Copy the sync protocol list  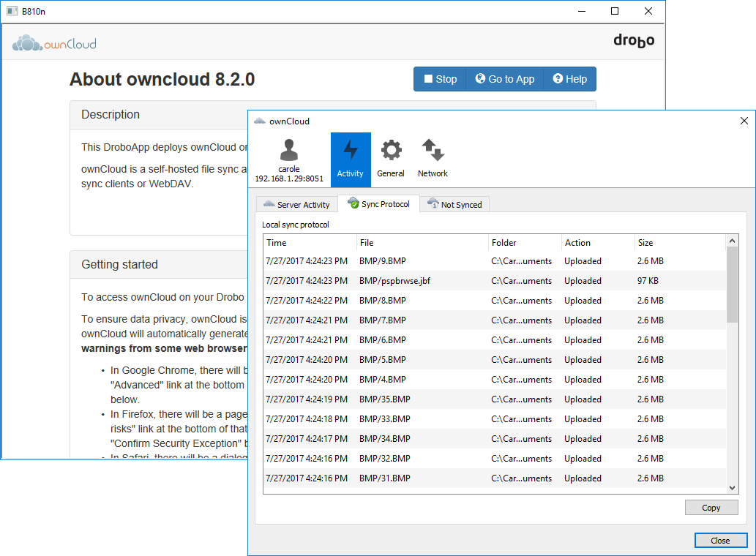(711, 508)
